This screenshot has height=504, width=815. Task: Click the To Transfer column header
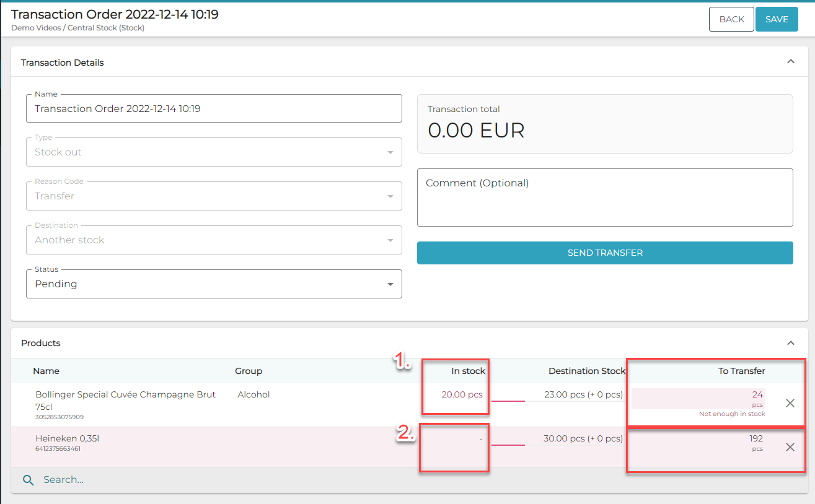pyautogui.click(x=741, y=371)
